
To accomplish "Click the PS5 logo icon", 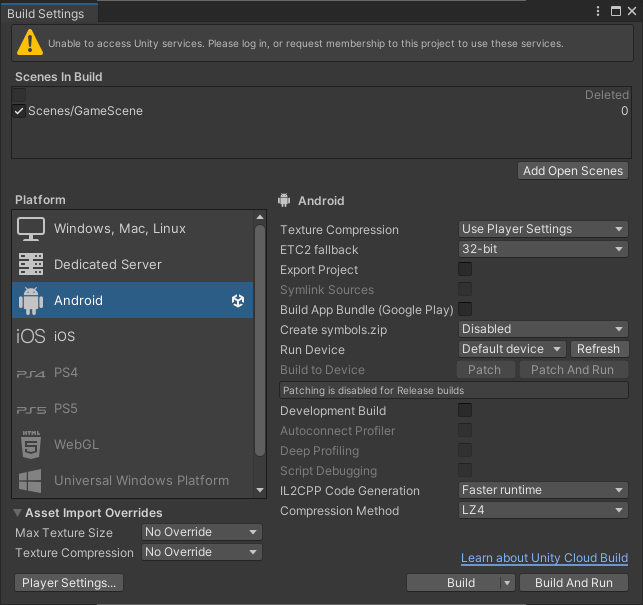I will 31,409.
